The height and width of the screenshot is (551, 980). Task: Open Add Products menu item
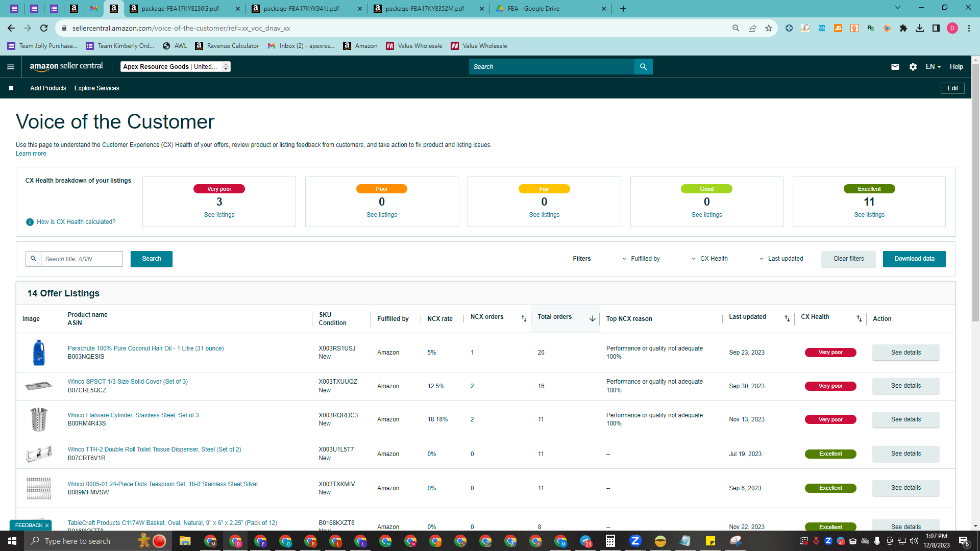click(48, 88)
